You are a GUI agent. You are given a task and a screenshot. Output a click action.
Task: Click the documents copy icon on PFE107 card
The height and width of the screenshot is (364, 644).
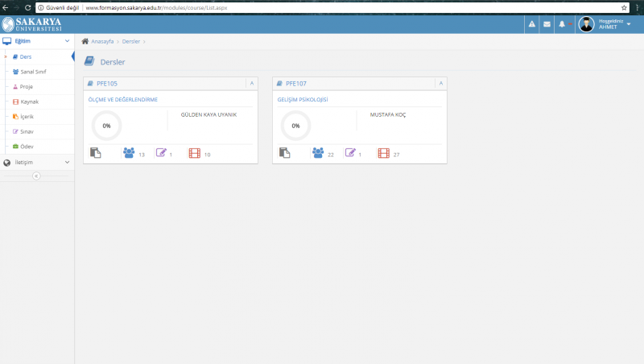tap(284, 153)
